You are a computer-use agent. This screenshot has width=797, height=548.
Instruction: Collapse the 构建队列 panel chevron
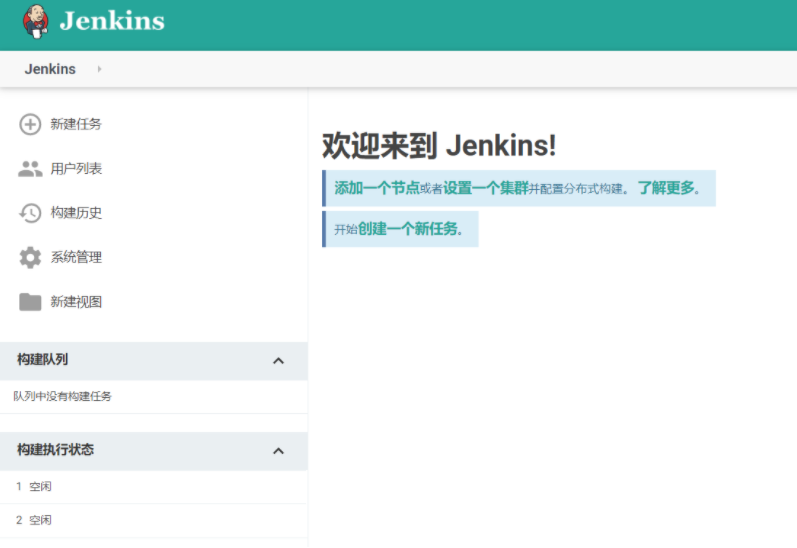pyautogui.click(x=278, y=361)
